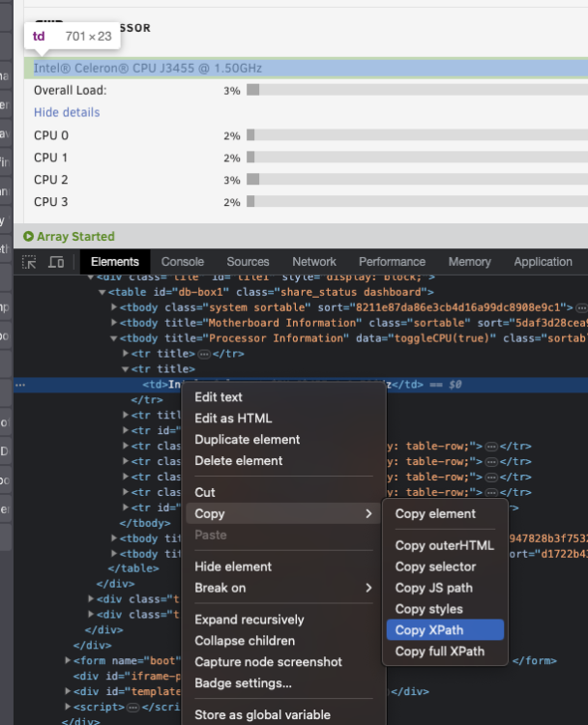Expand the Motherboard Information tbody node

click(114, 322)
